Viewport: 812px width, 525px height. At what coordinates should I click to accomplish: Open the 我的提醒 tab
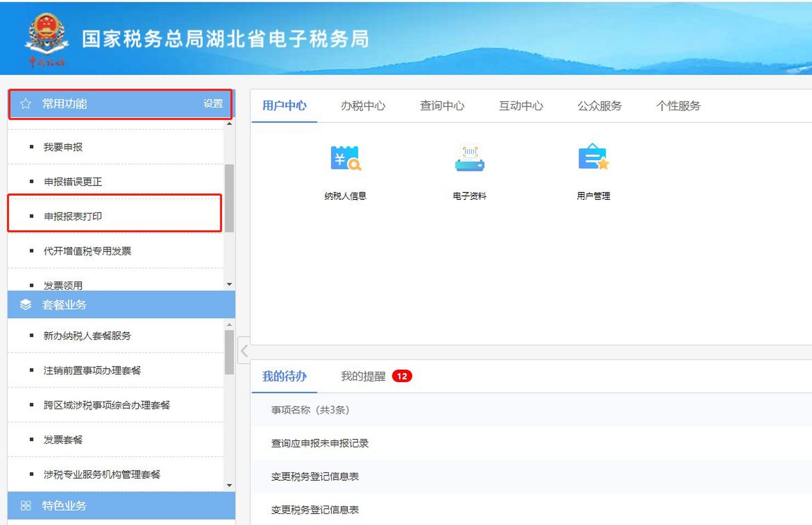point(363,376)
